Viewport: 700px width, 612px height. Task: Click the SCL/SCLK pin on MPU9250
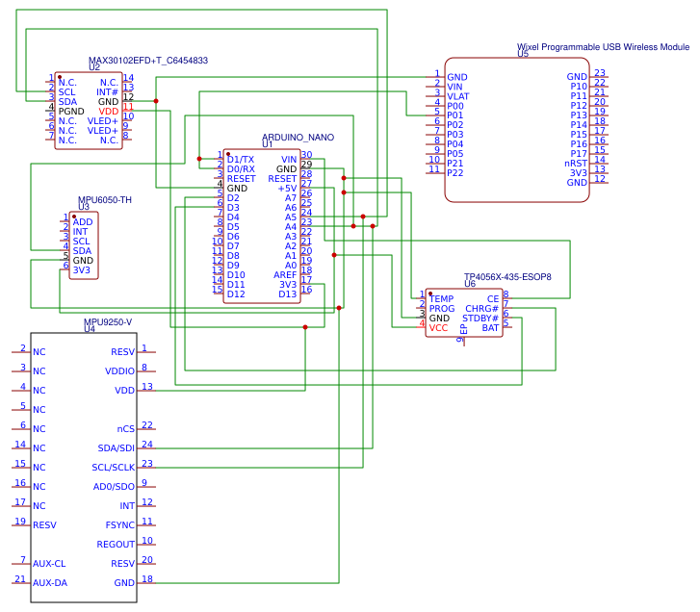(114, 467)
